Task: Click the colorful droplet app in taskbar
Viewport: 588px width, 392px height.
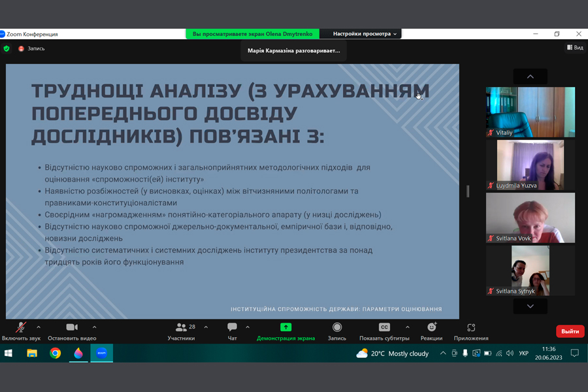Action: [x=78, y=353]
